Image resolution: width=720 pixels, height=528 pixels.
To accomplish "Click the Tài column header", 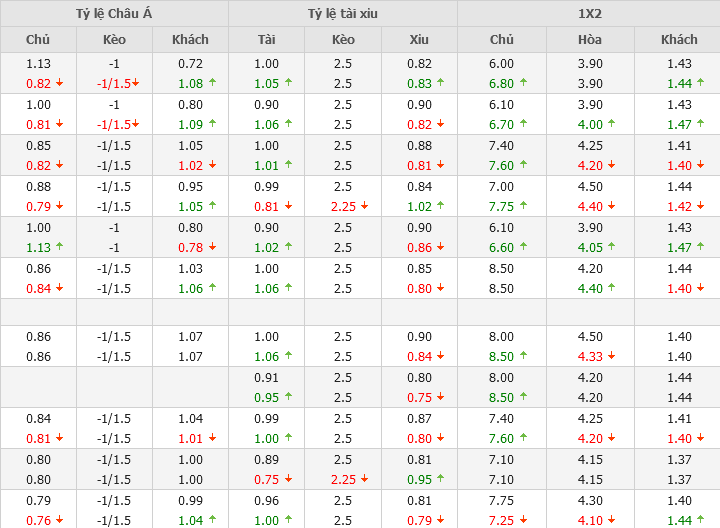I will (266, 39).
